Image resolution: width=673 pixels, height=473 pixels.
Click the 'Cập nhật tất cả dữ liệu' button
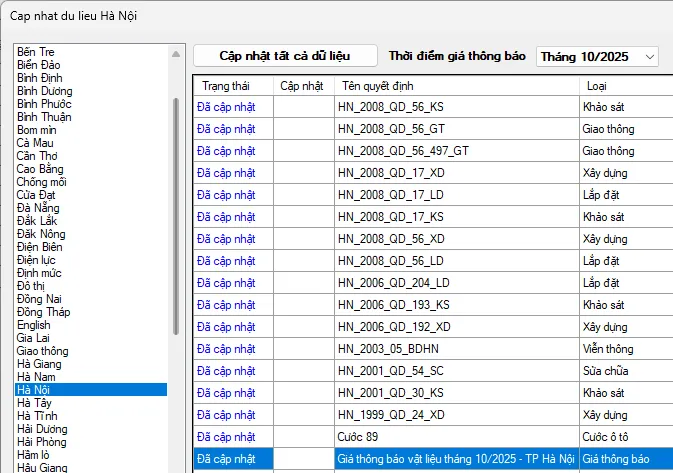[285, 56]
